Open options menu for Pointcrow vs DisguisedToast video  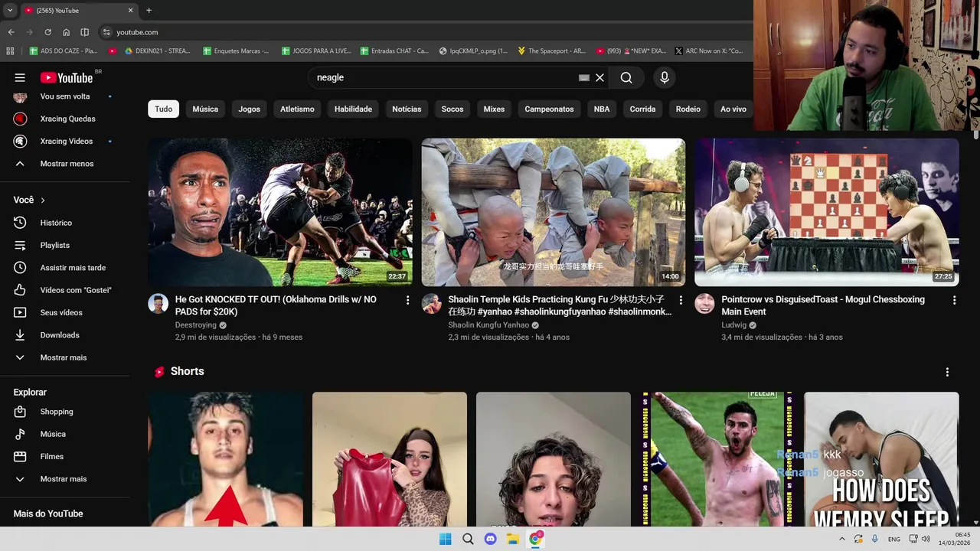pos(954,301)
